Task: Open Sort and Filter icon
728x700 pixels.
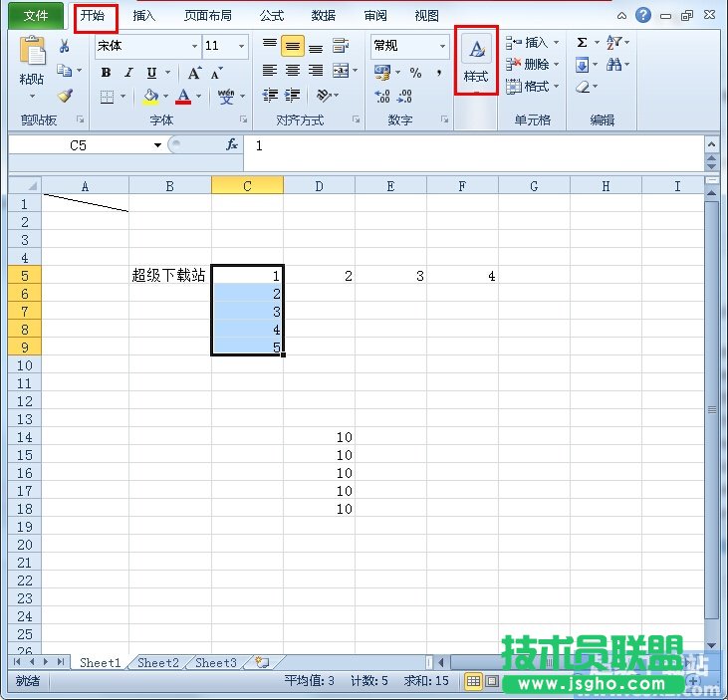Action: [614, 42]
